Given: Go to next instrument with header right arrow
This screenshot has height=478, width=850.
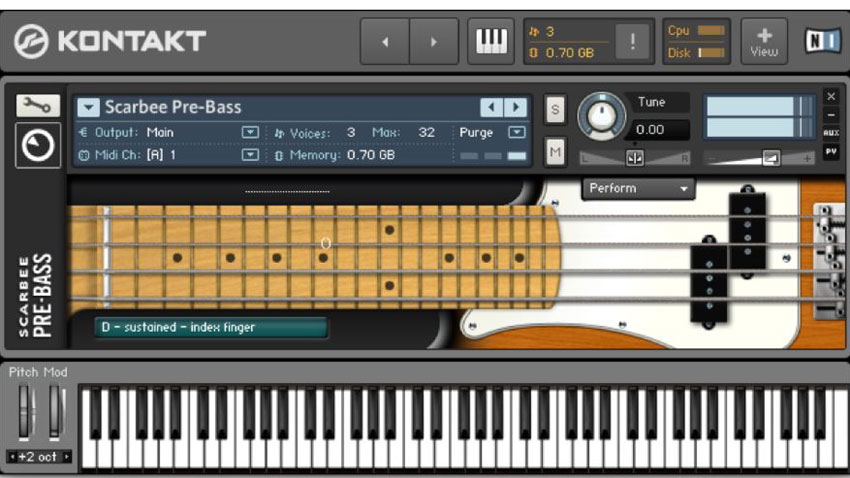Looking at the screenshot, I should coord(434,42).
